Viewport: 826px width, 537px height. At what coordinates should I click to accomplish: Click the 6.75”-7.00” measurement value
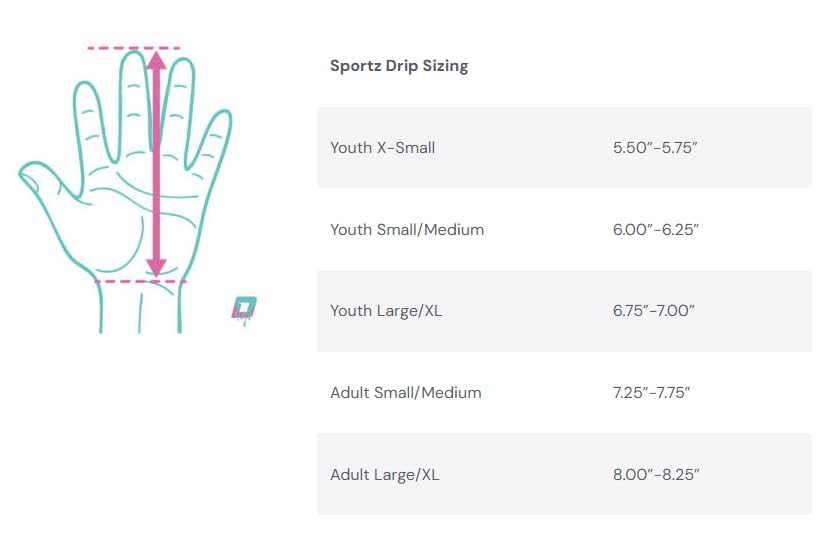pos(653,311)
